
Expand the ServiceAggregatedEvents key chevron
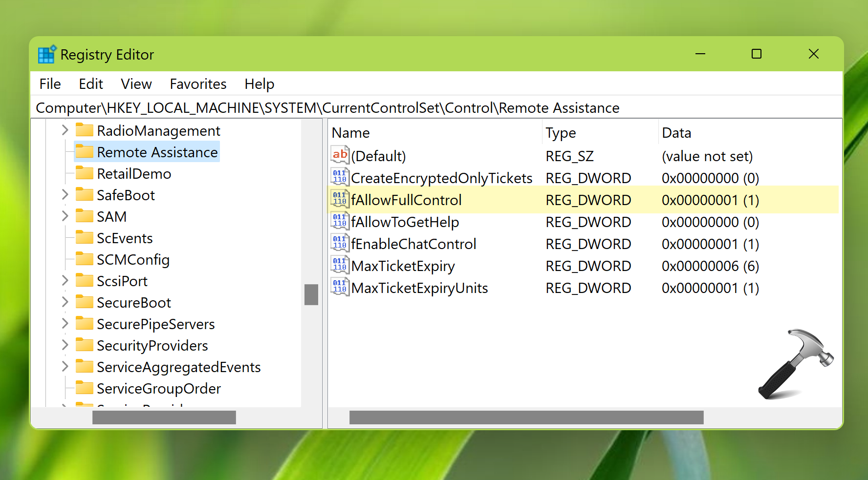point(65,367)
